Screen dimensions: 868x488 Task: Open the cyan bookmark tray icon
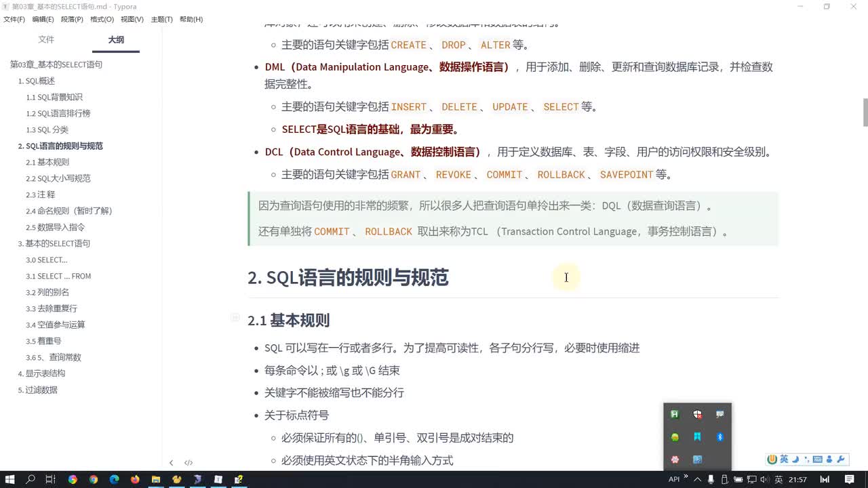pos(697,437)
